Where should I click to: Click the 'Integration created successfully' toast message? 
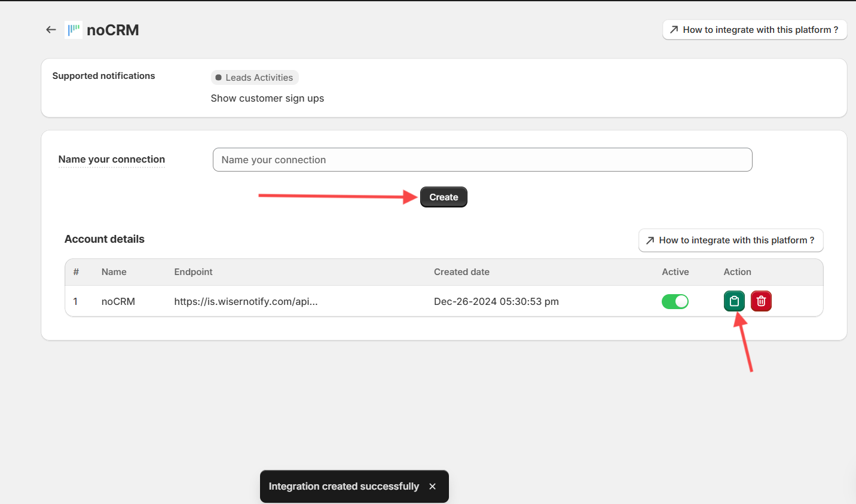point(344,487)
